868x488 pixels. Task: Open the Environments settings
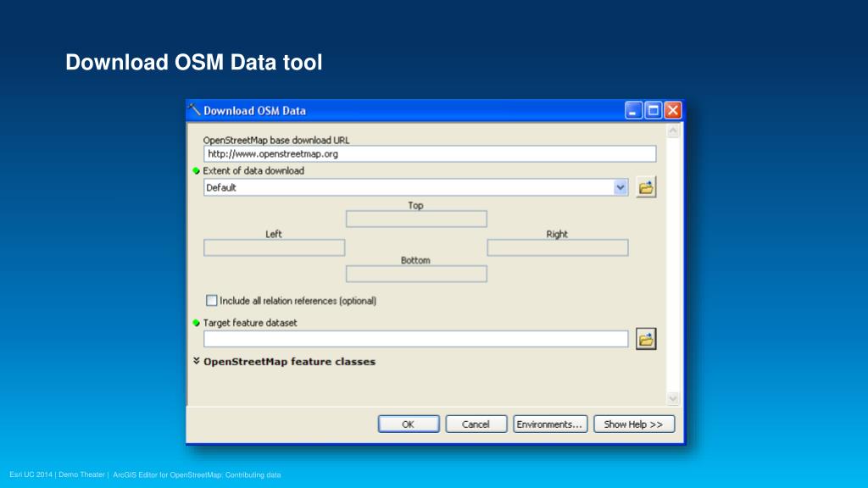(x=549, y=424)
